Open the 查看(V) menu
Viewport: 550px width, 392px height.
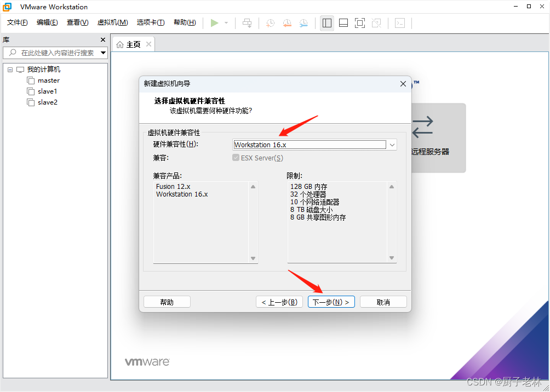point(78,22)
